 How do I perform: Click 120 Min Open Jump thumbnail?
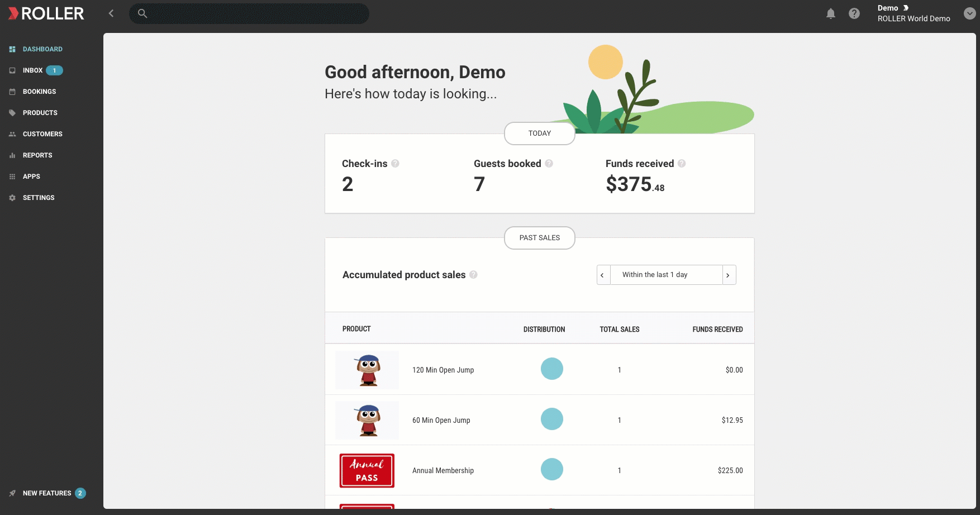coord(367,370)
